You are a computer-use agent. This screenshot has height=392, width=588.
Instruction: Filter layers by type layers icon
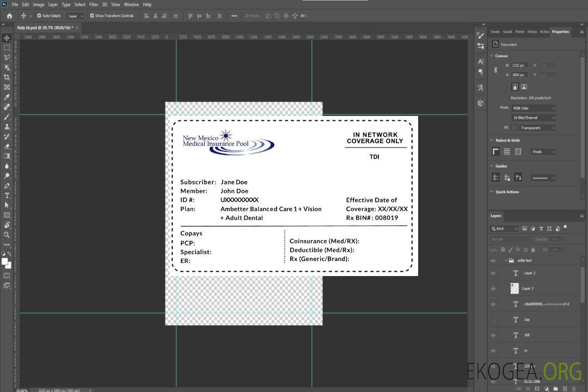[x=541, y=229]
